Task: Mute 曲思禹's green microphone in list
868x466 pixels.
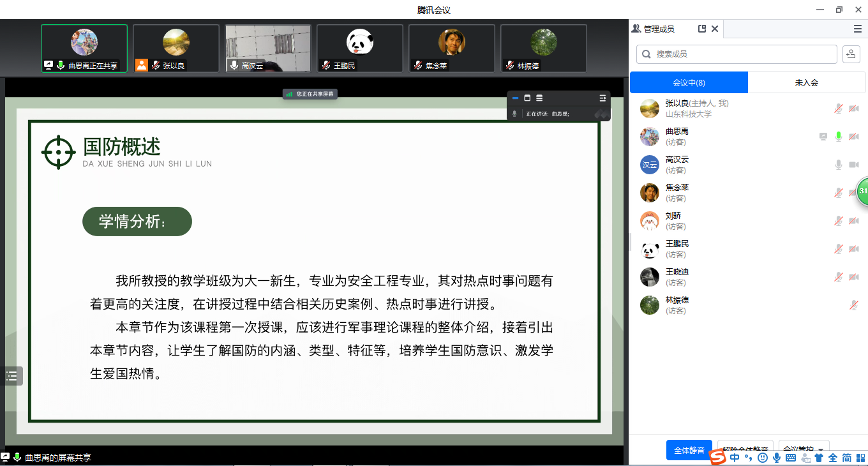Action: coord(839,136)
